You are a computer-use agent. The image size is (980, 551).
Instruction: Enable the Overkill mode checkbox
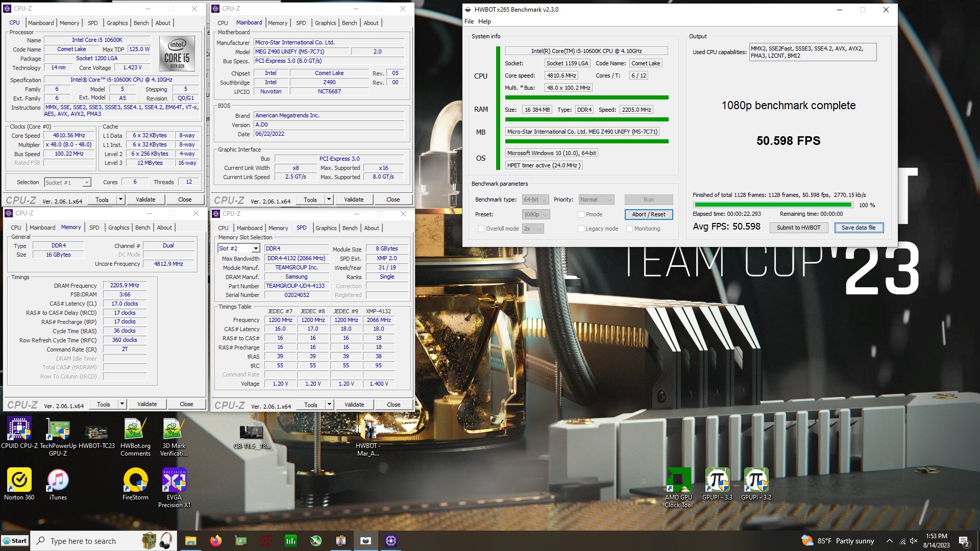[x=481, y=229]
